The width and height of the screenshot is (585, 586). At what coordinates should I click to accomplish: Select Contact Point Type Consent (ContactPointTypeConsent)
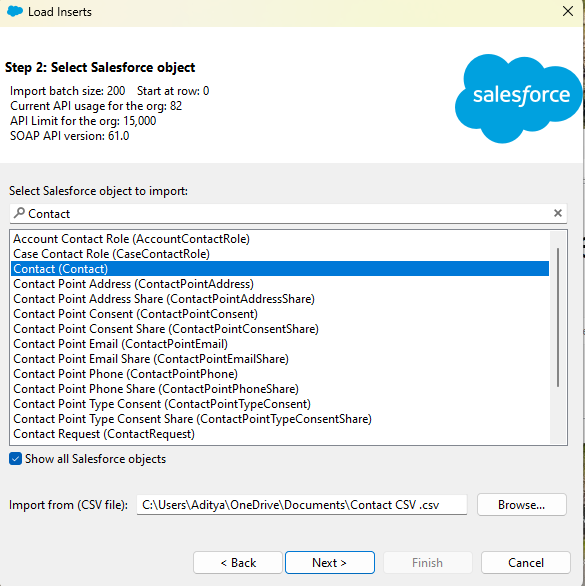tap(280, 404)
